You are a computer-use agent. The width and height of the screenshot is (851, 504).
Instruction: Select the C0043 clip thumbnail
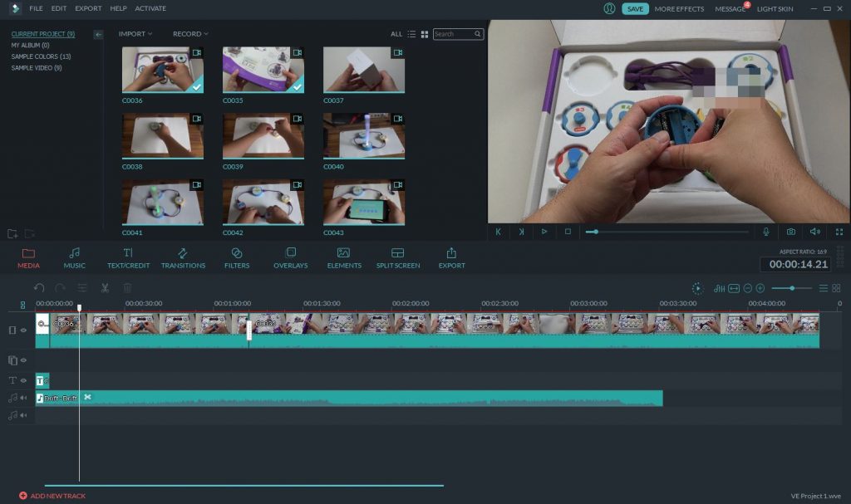pos(363,201)
